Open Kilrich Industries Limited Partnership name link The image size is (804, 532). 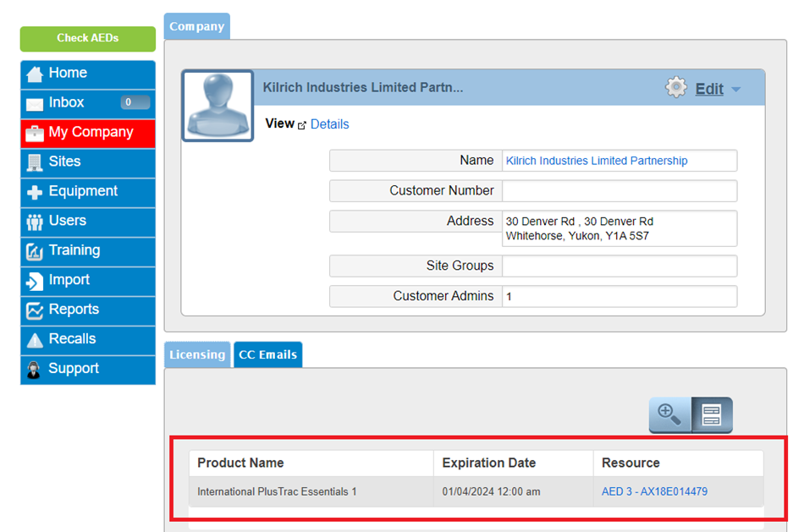click(x=597, y=161)
